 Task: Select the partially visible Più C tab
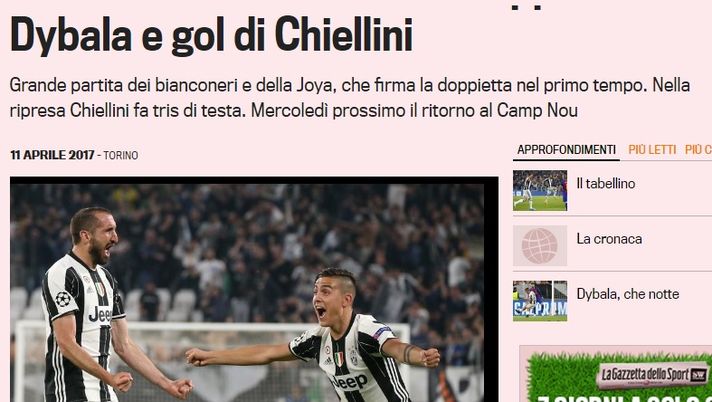point(698,150)
